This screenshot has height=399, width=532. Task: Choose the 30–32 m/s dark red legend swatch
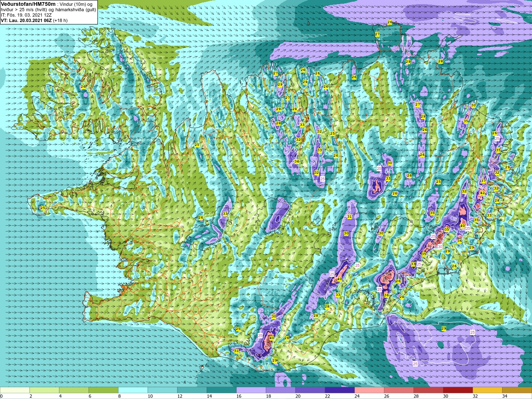coord(458,390)
